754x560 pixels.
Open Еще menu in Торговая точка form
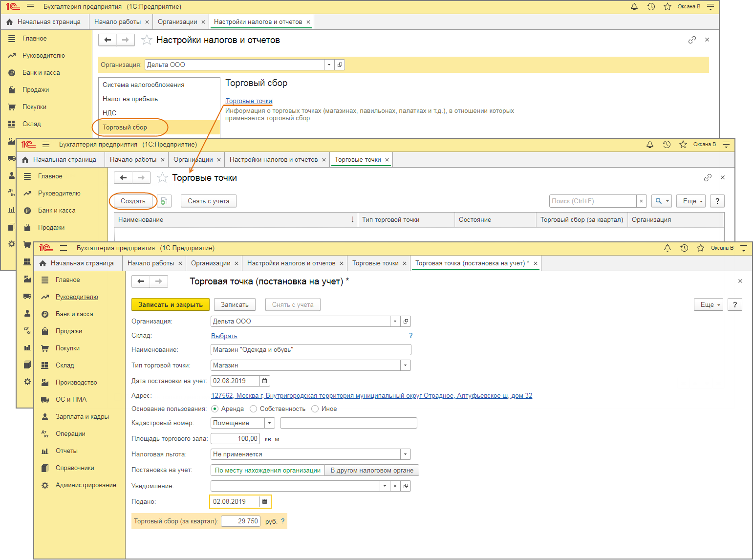point(708,304)
